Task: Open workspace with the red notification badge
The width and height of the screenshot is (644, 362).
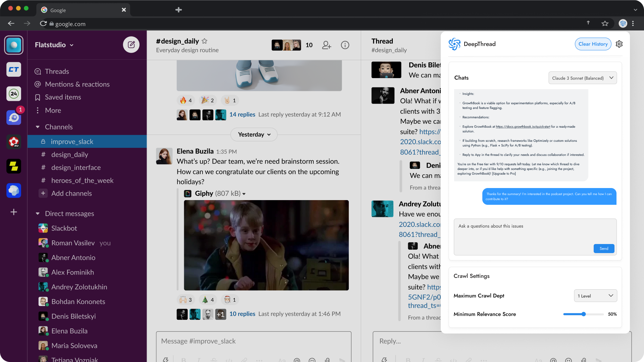Action: click(14, 118)
